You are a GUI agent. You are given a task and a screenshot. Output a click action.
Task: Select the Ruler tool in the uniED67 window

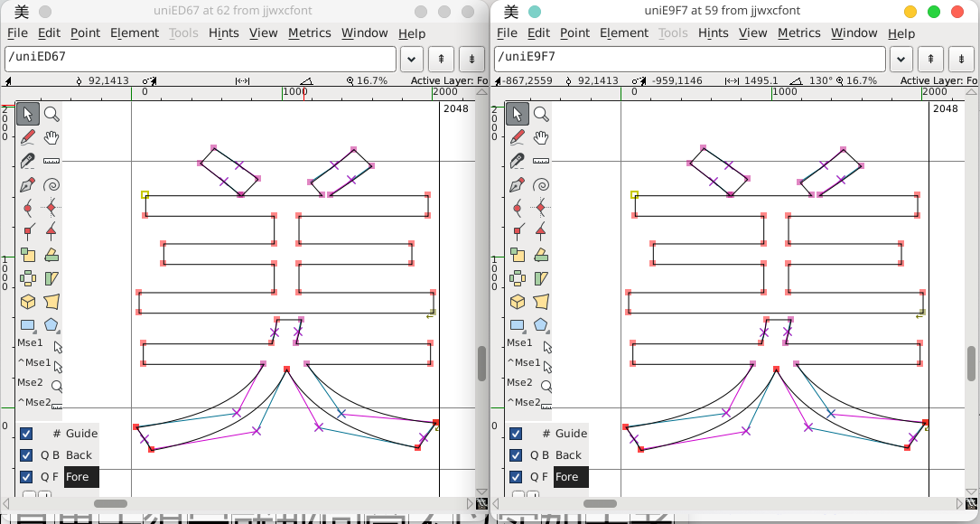click(51, 161)
